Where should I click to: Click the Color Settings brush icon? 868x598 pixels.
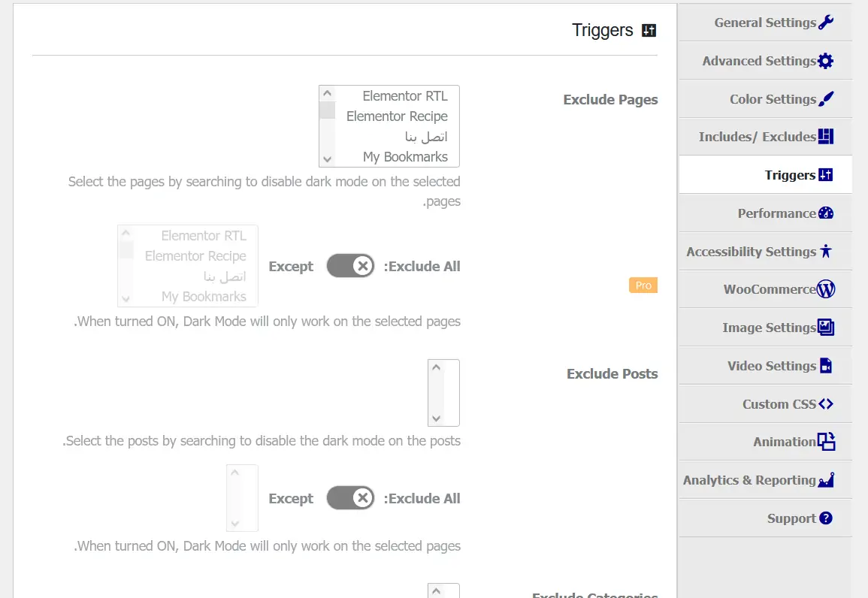click(826, 99)
